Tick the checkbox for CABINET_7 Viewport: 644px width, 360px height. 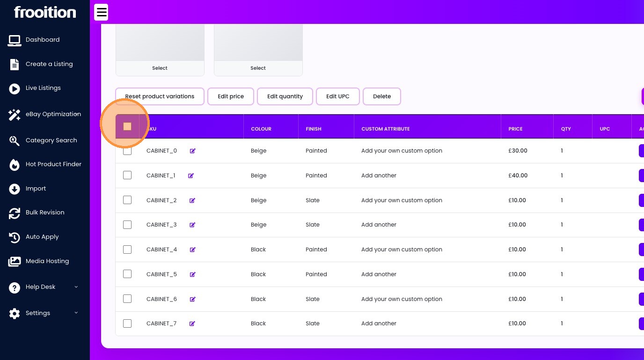click(x=127, y=323)
